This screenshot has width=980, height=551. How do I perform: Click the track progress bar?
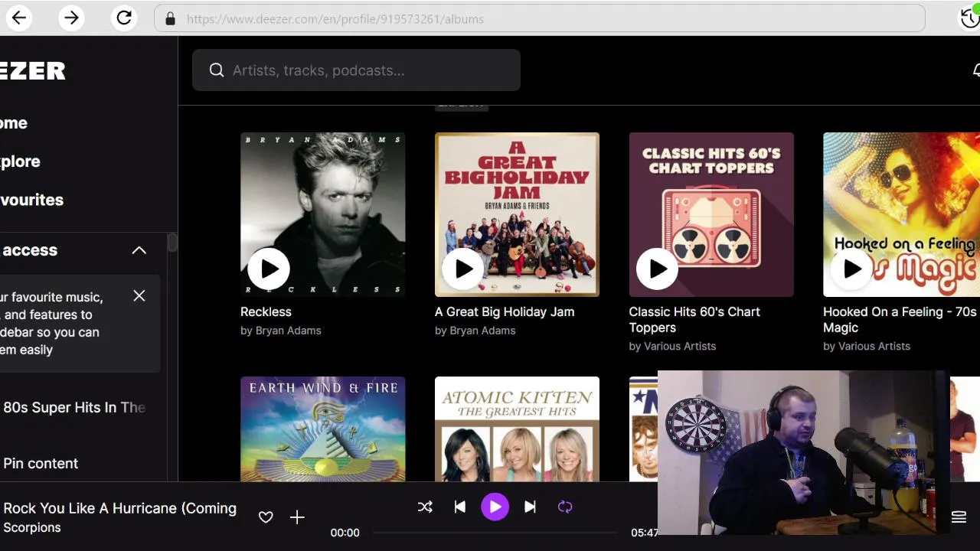click(x=495, y=533)
